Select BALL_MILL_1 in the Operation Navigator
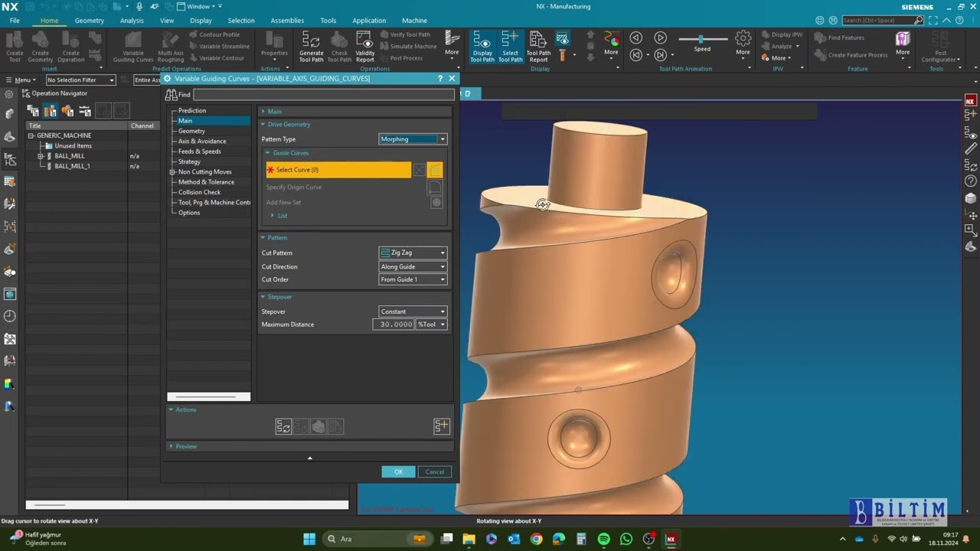Image resolution: width=980 pixels, height=551 pixels. click(72, 166)
